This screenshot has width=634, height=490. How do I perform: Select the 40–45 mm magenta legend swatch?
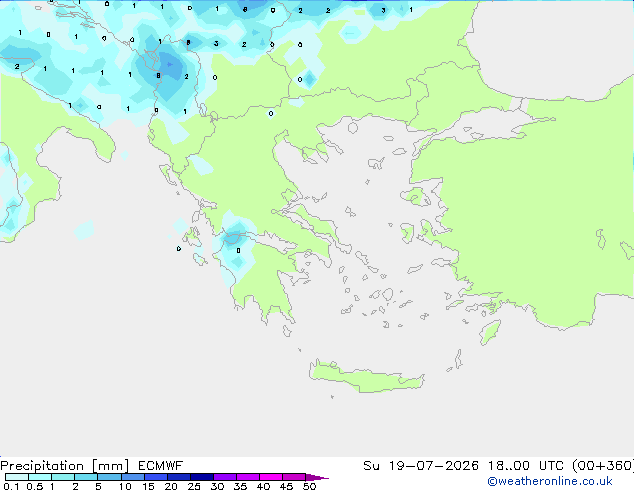(271, 477)
